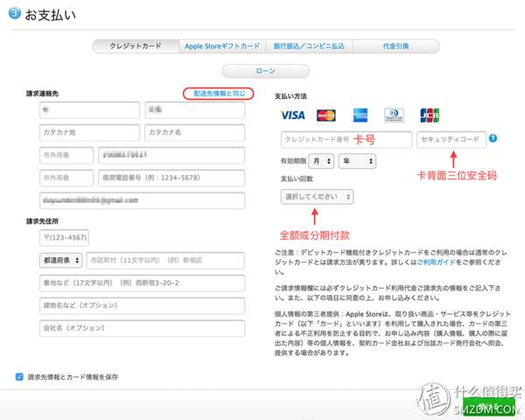Click the JCB card logo

pos(429,115)
